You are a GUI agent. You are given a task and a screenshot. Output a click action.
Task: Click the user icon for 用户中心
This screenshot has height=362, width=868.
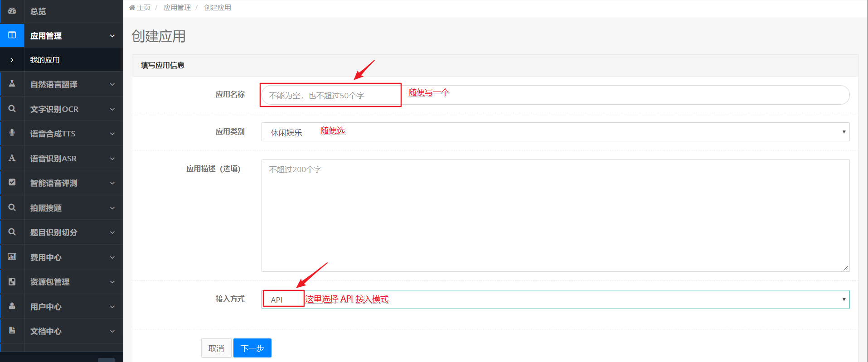pyautogui.click(x=12, y=306)
